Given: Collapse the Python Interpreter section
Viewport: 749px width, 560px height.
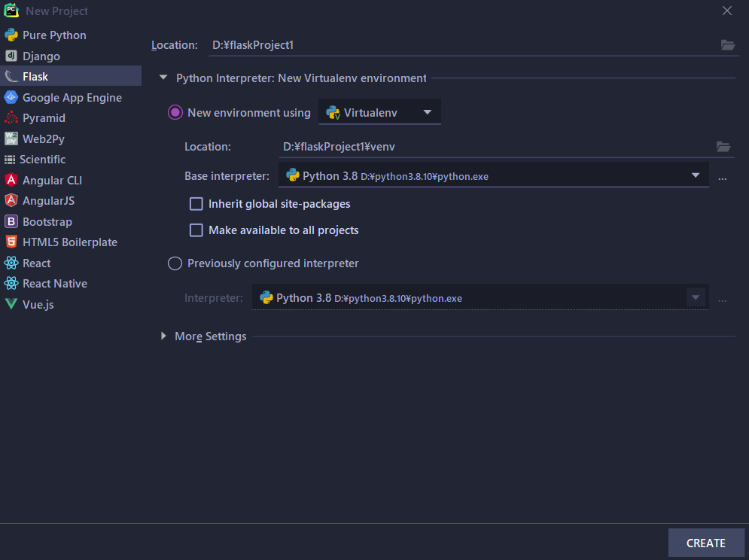Looking at the screenshot, I should click(163, 78).
